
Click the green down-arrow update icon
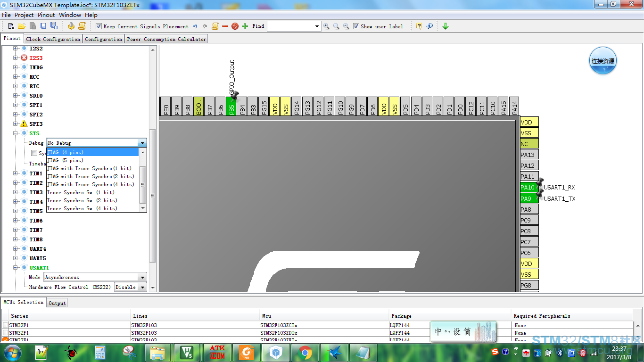click(446, 26)
